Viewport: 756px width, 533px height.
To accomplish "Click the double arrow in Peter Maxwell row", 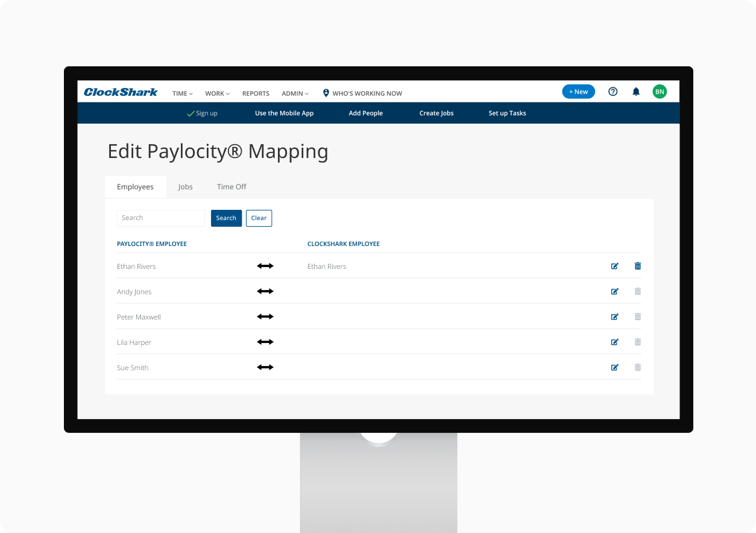I will point(265,317).
